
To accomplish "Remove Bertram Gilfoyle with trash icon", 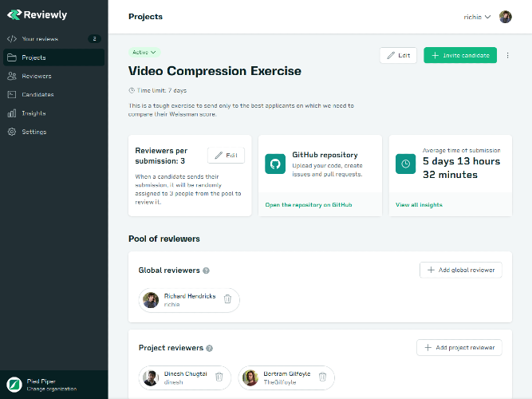I will [323, 377].
